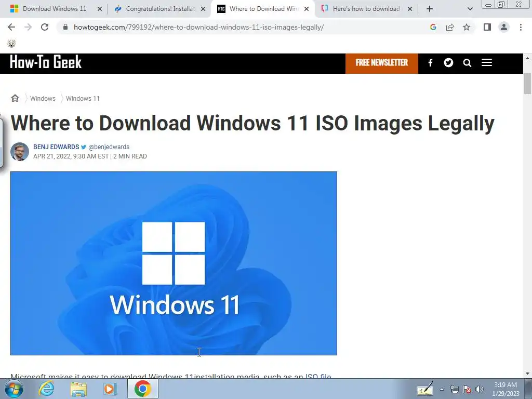Click the address bar URL field
The height and width of the screenshot is (399, 532).
(x=198, y=27)
